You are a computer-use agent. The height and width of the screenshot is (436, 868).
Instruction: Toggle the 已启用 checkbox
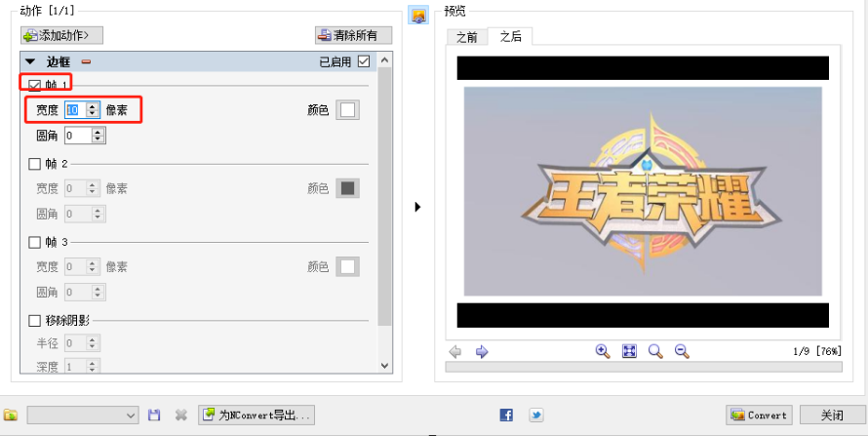(364, 62)
